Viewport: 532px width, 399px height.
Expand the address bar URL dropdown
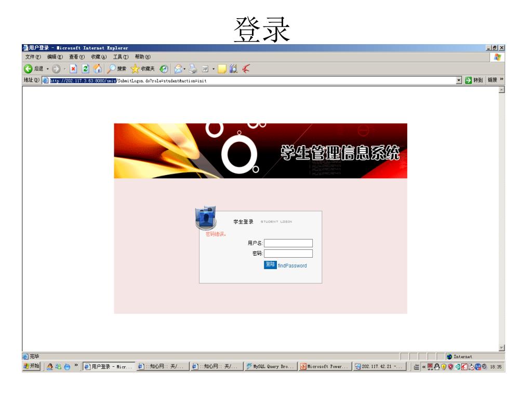pyautogui.click(x=459, y=81)
